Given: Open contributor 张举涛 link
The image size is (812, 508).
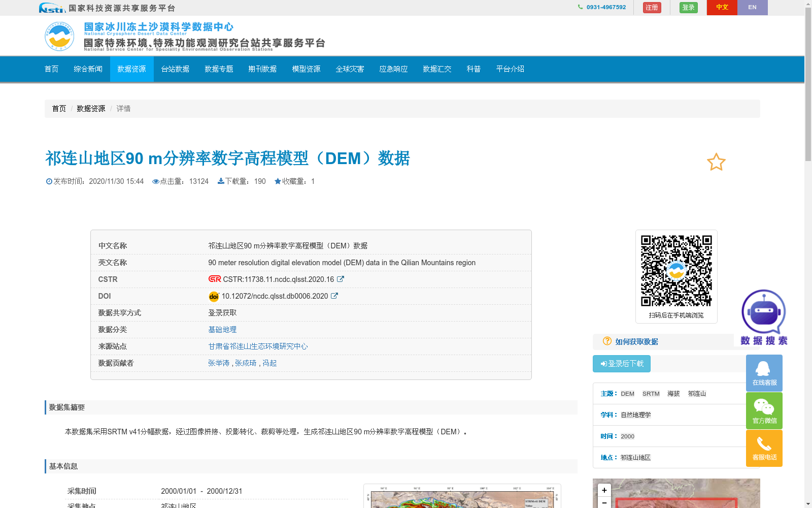Looking at the screenshot, I should click(x=219, y=363).
